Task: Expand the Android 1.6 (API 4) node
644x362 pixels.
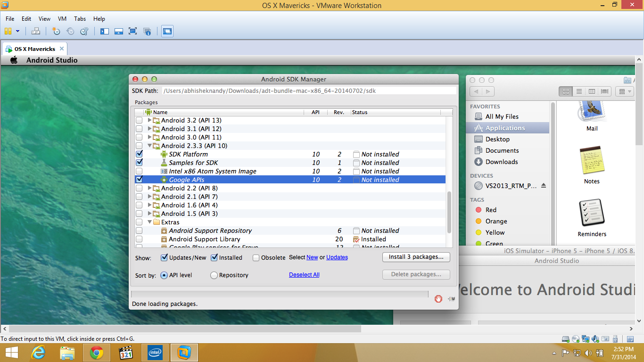Action: [x=150, y=205]
